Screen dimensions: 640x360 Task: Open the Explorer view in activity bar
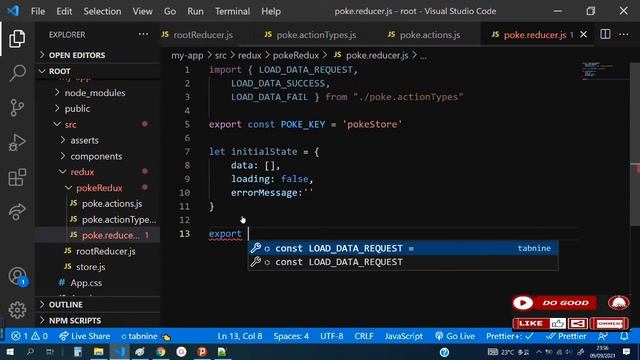[x=17, y=39]
